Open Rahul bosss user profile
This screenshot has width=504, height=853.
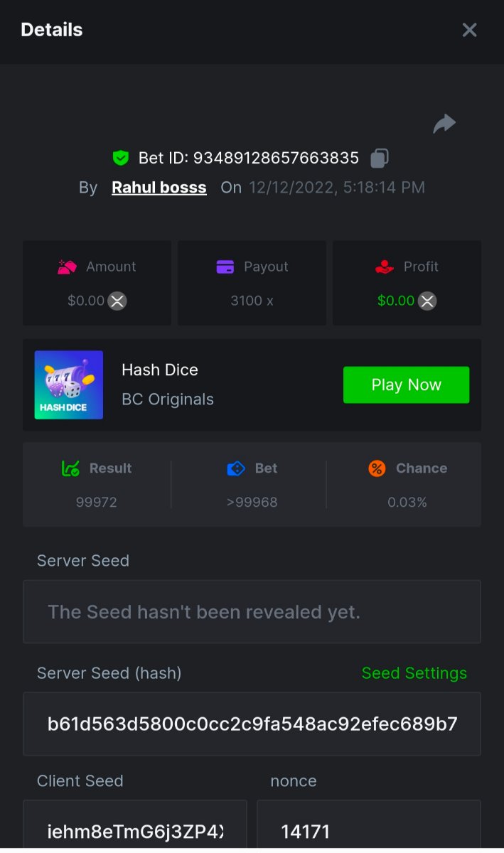[159, 188]
